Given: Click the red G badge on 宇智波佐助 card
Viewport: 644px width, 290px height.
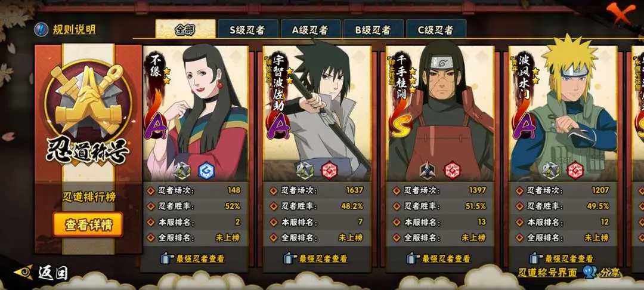Looking at the screenshot, I should pyautogui.click(x=329, y=171).
